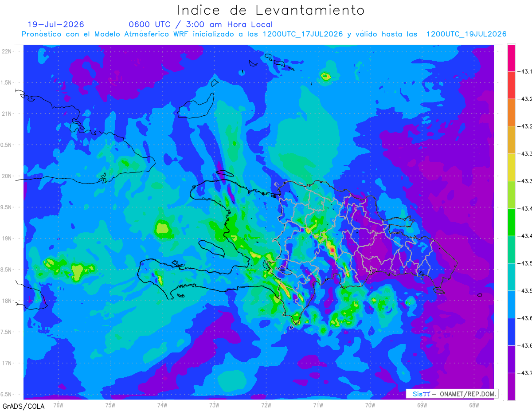Screen dimensions: 532x411
Task: Click the '68W' longitude label
Action: (473, 405)
